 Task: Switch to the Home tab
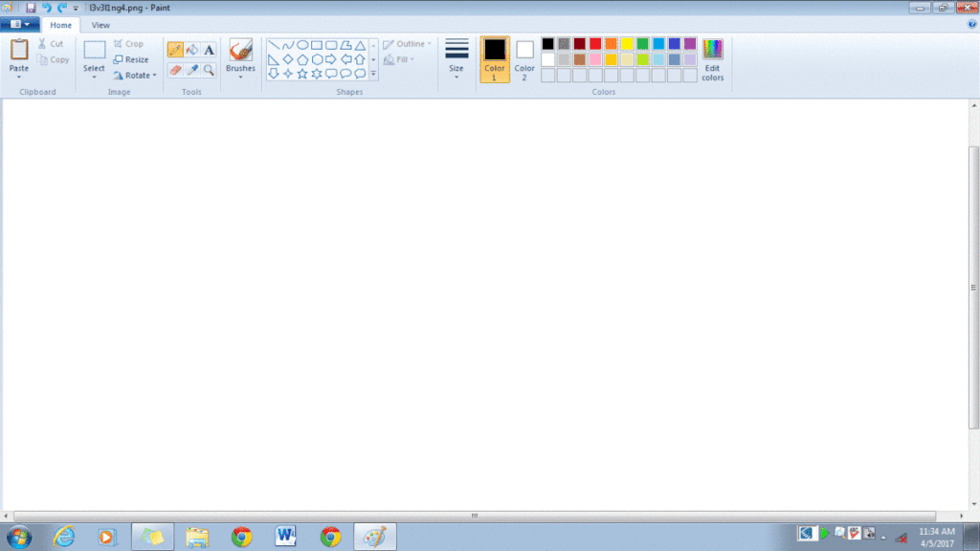tap(60, 25)
